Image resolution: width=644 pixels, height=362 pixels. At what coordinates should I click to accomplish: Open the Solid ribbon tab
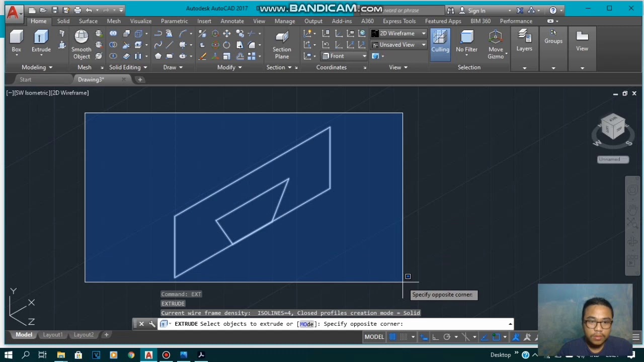(63, 21)
